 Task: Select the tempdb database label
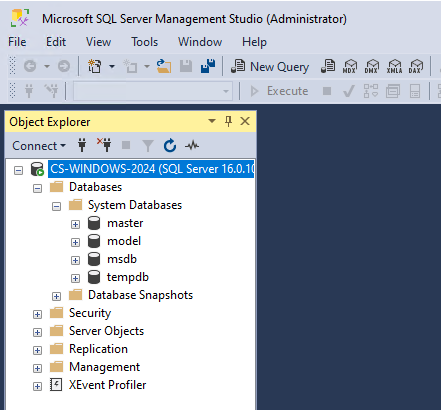click(x=128, y=277)
